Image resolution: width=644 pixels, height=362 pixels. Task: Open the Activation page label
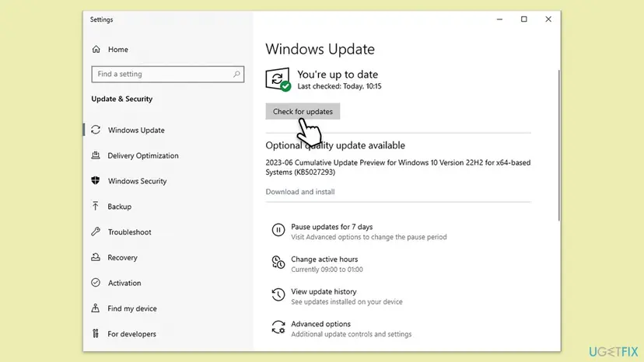pos(124,283)
